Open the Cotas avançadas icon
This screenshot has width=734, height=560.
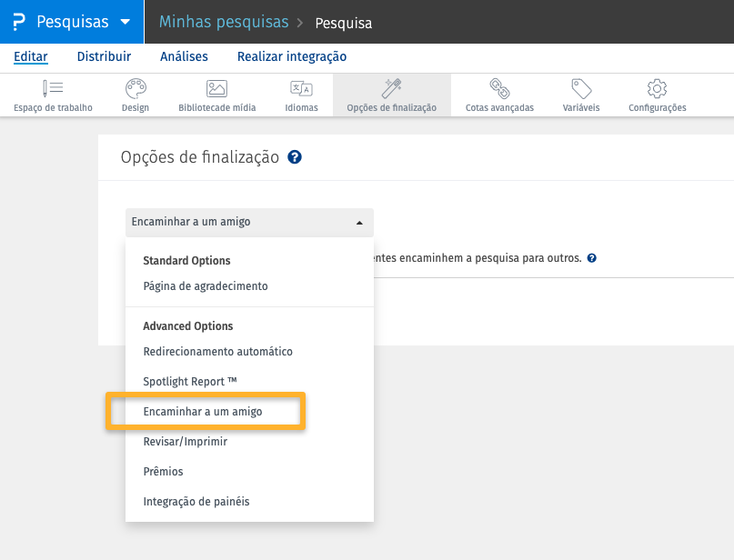coord(499,89)
